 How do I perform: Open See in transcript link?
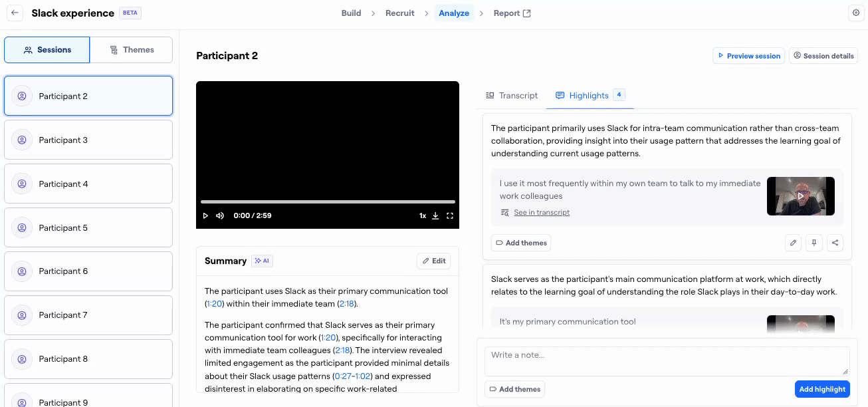point(541,213)
